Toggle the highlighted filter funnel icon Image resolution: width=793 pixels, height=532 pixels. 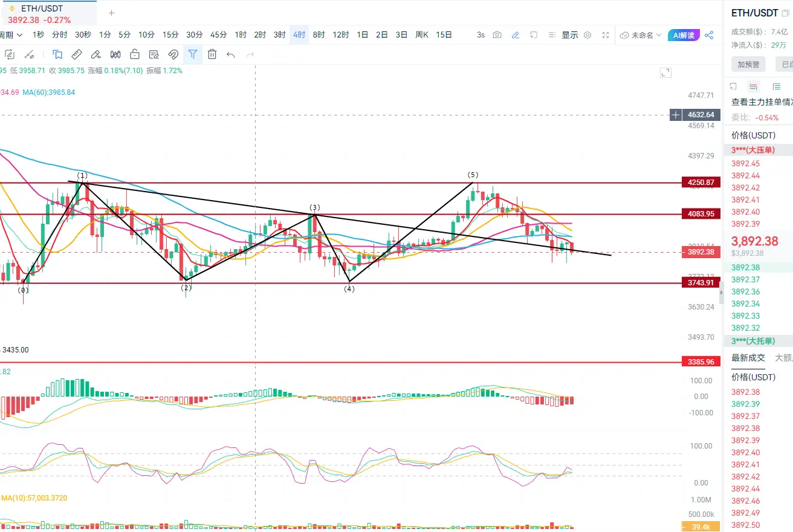point(193,54)
